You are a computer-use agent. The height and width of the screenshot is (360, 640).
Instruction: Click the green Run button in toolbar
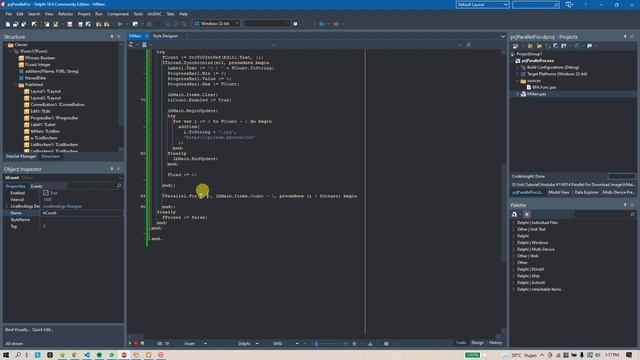(x=120, y=24)
